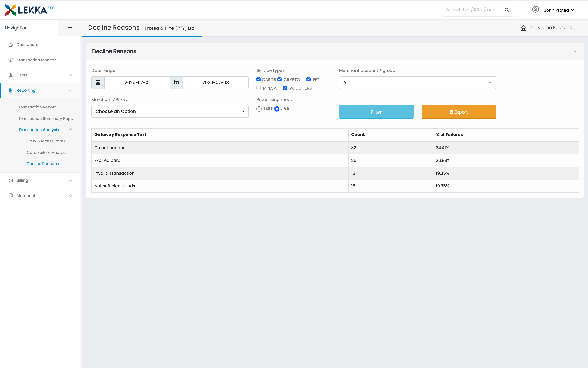Go to Card Failure Analysis
The image size is (588, 368).
pos(47,153)
